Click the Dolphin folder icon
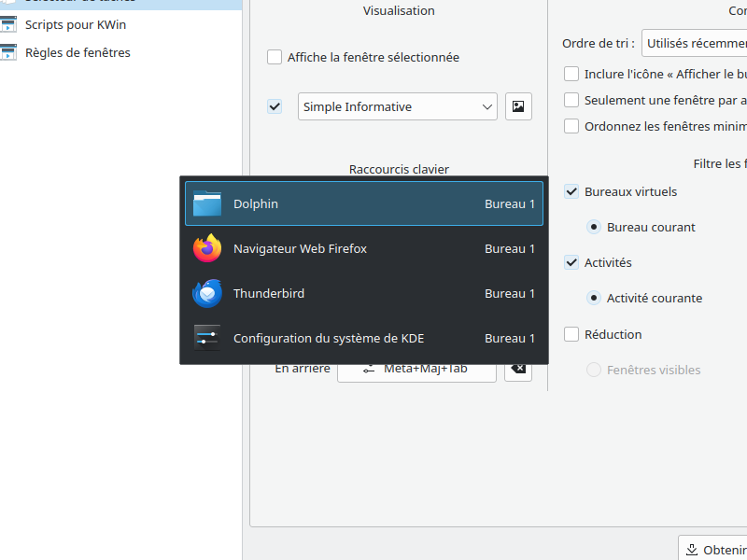 [x=207, y=203]
